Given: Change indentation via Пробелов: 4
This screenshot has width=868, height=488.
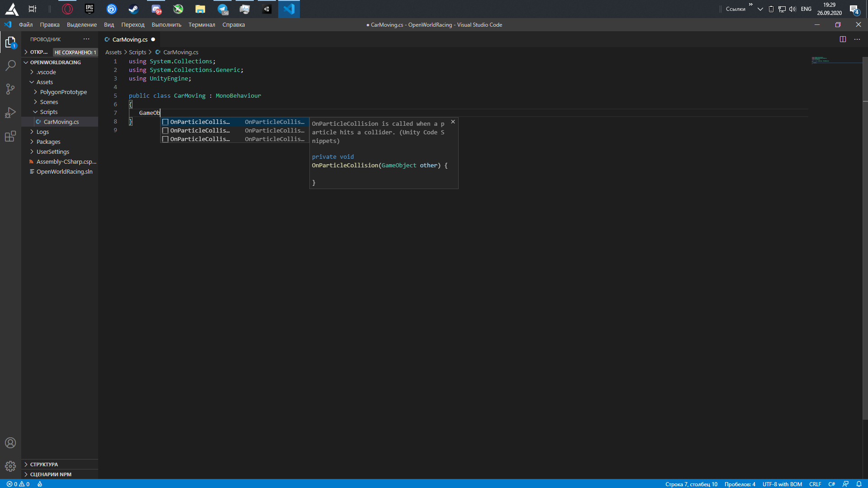Looking at the screenshot, I should click(x=740, y=484).
